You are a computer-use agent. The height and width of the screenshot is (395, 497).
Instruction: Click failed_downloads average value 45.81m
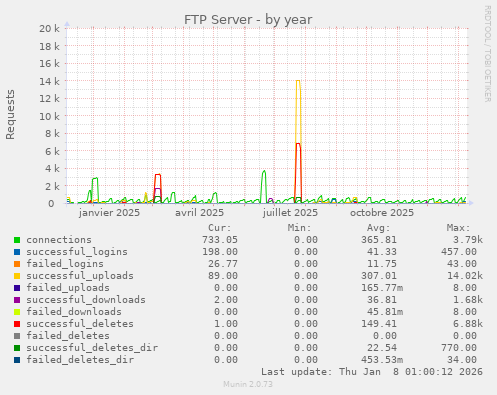click(385, 312)
